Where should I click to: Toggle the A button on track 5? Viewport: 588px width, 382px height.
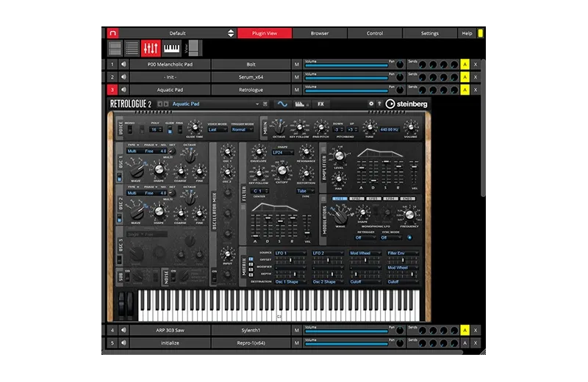[465, 343]
